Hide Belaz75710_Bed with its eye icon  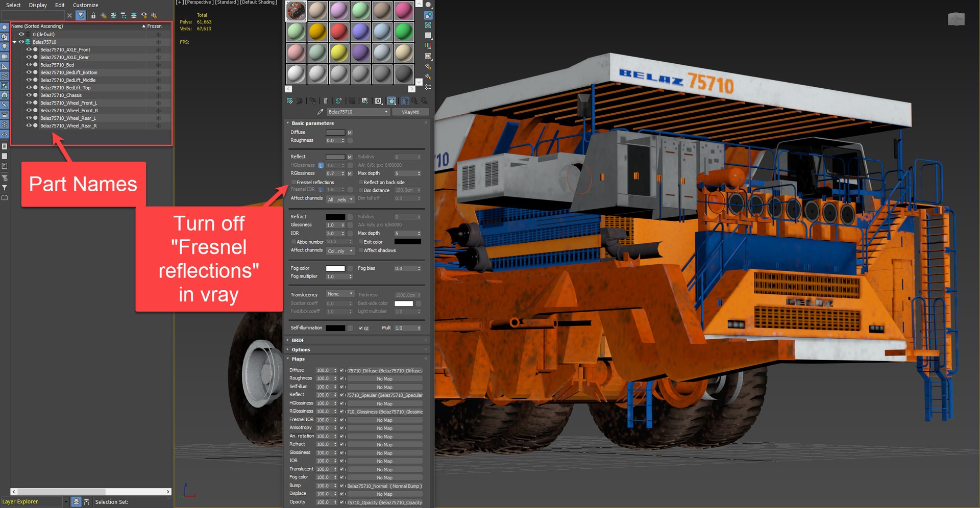pyautogui.click(x=29, y=65)
